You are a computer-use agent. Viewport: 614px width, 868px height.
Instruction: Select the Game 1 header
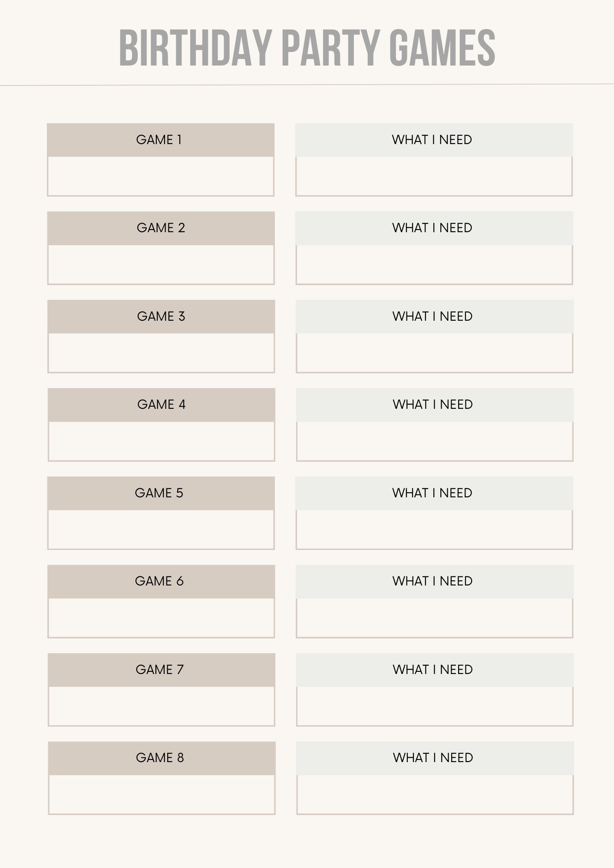(x=161, y=140)
